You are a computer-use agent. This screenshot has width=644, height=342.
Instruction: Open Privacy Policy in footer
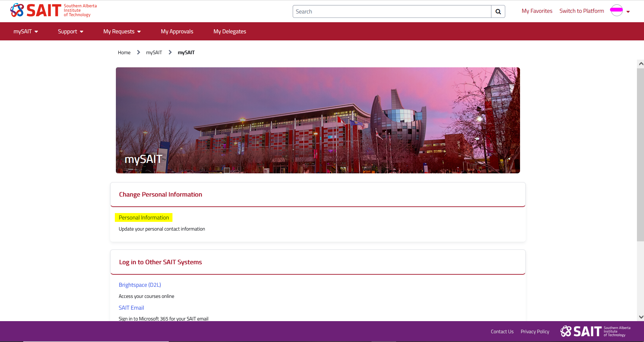[535, 332]
